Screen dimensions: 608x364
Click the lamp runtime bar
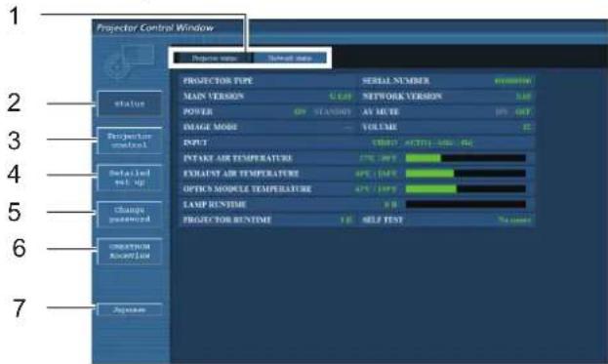point(466,204)
